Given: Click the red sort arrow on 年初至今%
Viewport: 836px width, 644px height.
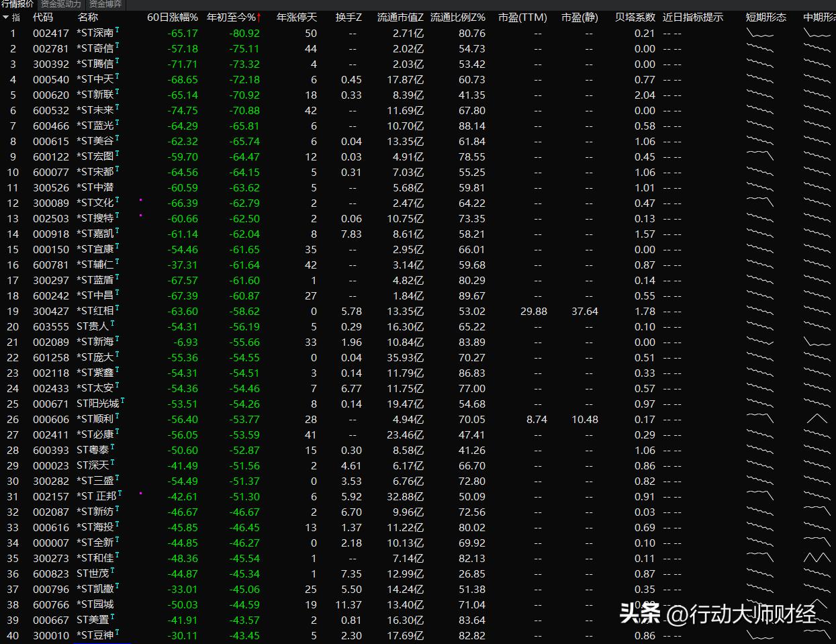Looking at the screenshot, I should pyautogui.click(x=259, y=17).
